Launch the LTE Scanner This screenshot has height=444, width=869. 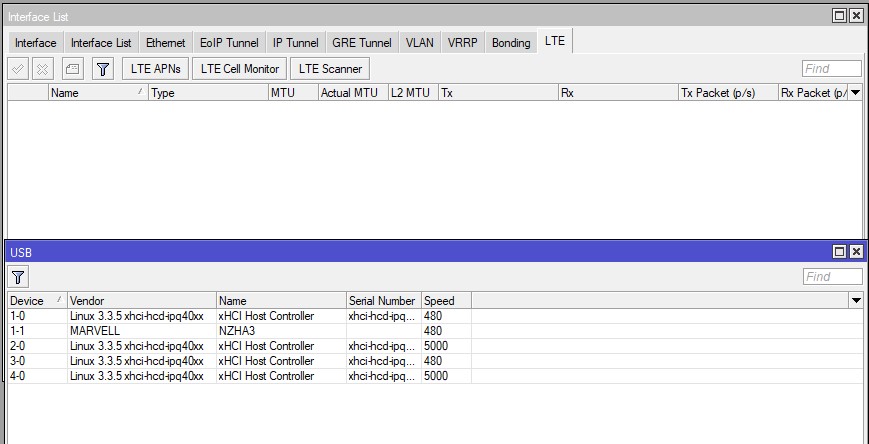coord(330,69)
